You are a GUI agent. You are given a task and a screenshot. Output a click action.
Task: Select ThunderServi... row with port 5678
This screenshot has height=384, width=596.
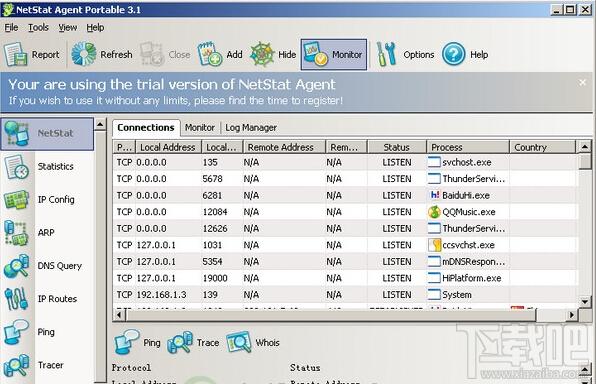346,179
